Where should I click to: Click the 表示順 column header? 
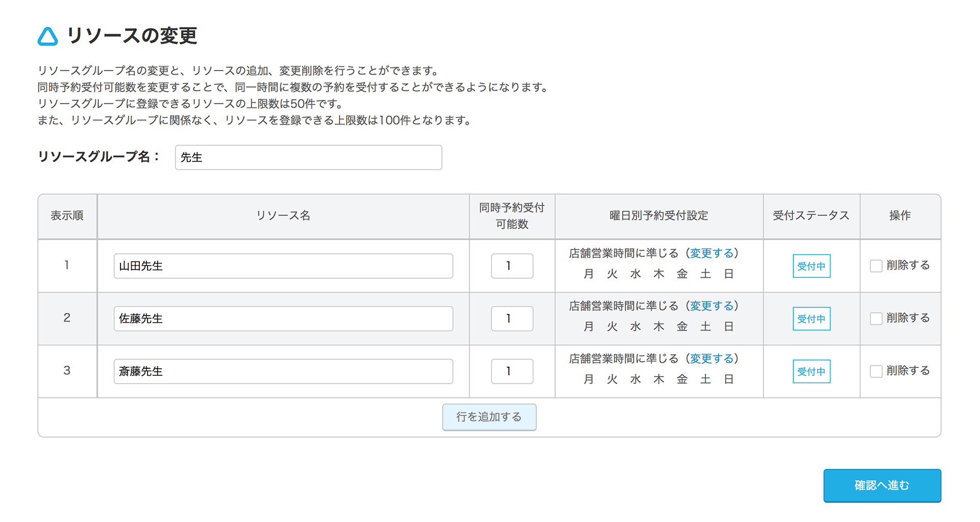(x=67, y=216)
